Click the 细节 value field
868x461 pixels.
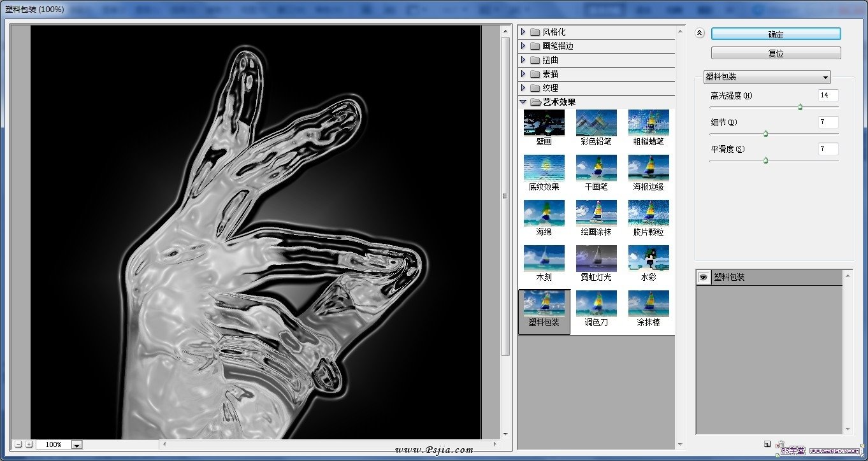(828, 122)
